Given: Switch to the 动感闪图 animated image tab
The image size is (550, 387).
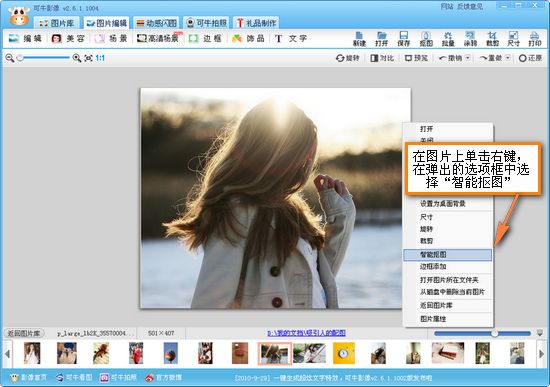Looking at the screenshot, I should pos(156,23).
